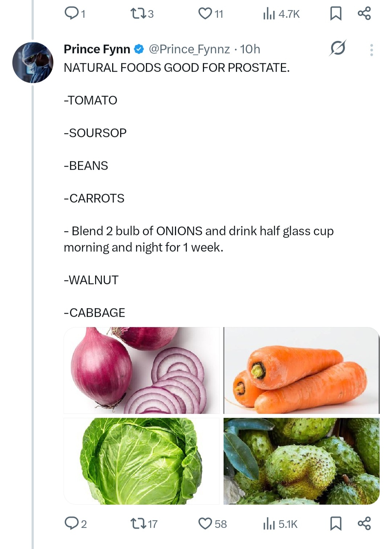Open Prince Fynn's profile picture
392x549 pixels.
coord(33,63)
